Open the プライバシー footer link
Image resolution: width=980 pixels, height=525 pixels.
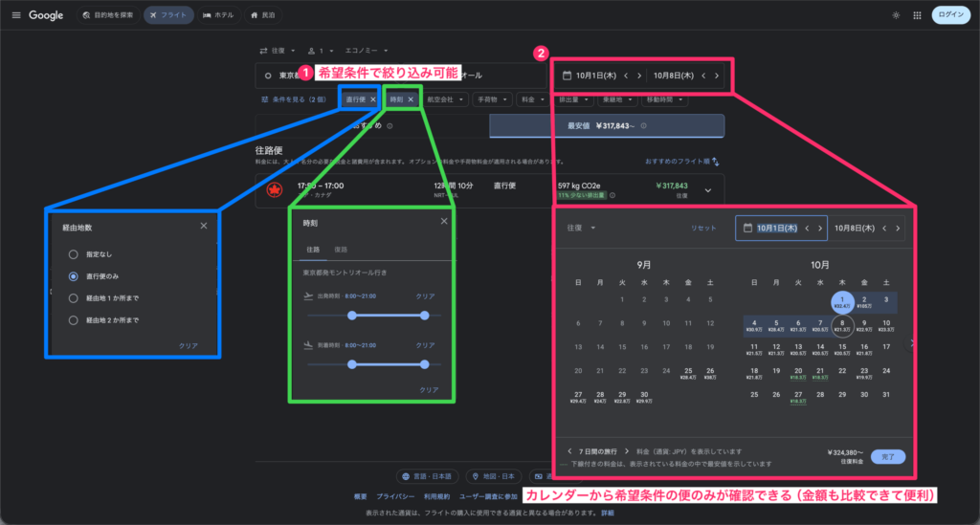tap(395, 496)
